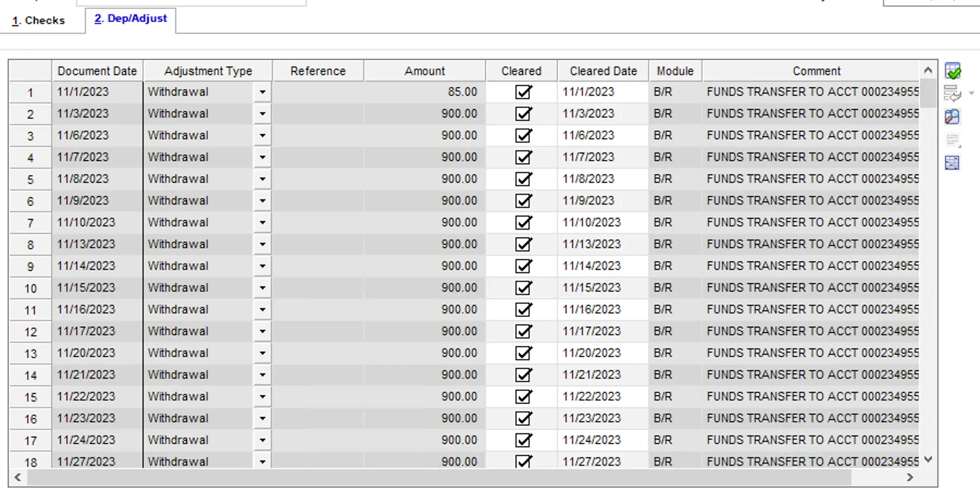Click Document Date 11/13/2023 cell
Viewport: 980px width, 491px height.
click(x=97, y=244)
